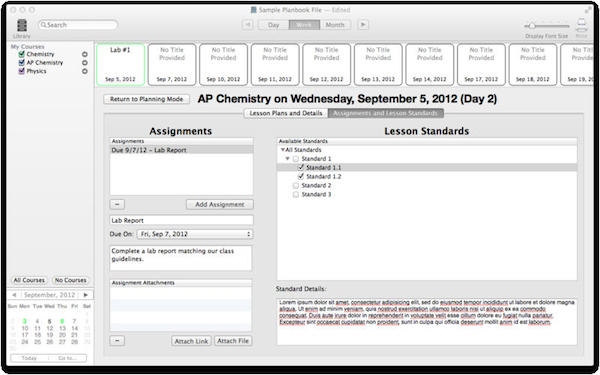Viewport: 600px width, 375px height.
Task: Switch to Day view
Action: 273,25
